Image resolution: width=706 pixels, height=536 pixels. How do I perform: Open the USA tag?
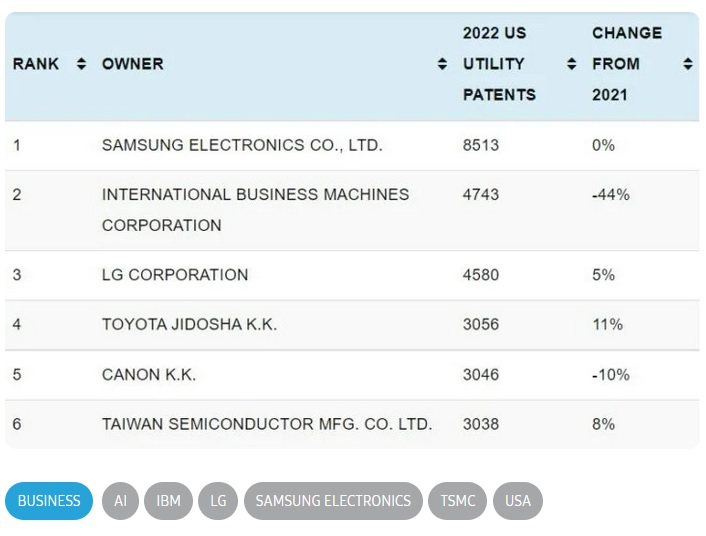point(518,501)
